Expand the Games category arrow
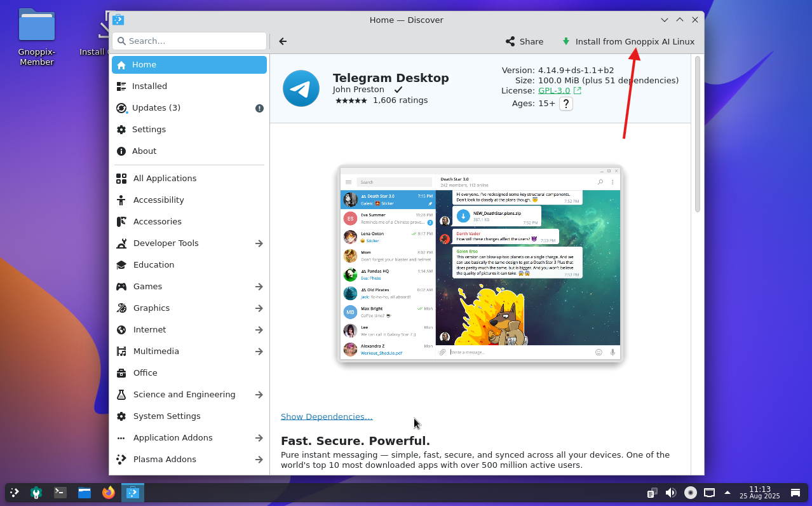The image size is (812, 506). [259, 287]
